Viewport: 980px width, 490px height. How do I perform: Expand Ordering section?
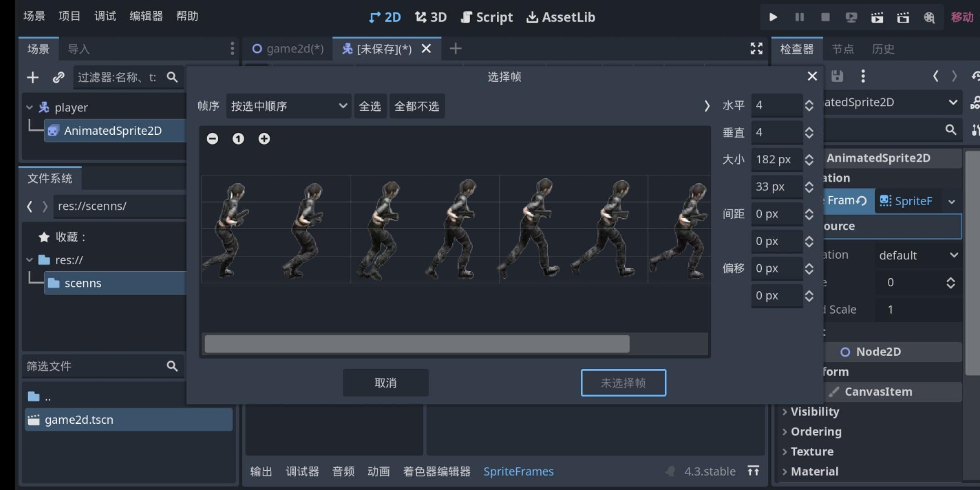point(784,431)
